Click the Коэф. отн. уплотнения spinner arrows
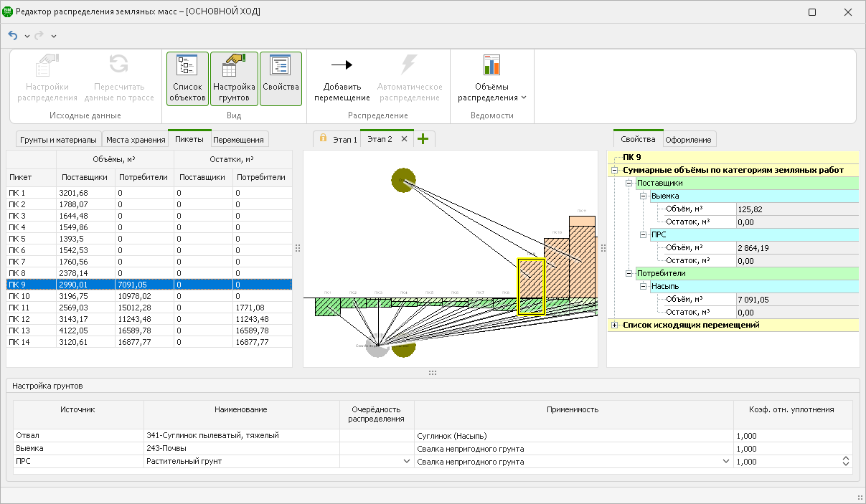The width and height of the screenshot is (866, 504). pyautogui.click(x=845, y=462)
